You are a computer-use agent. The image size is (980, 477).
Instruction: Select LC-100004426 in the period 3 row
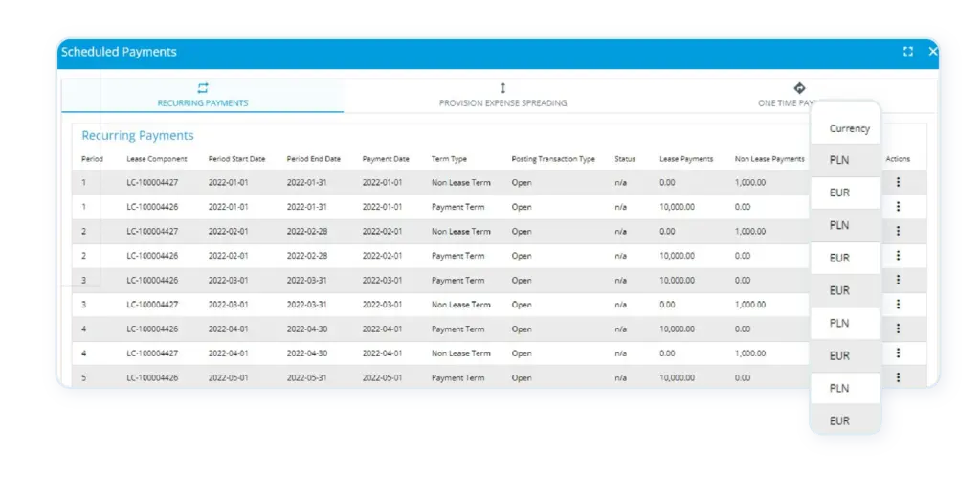click(x=152, y=280)
